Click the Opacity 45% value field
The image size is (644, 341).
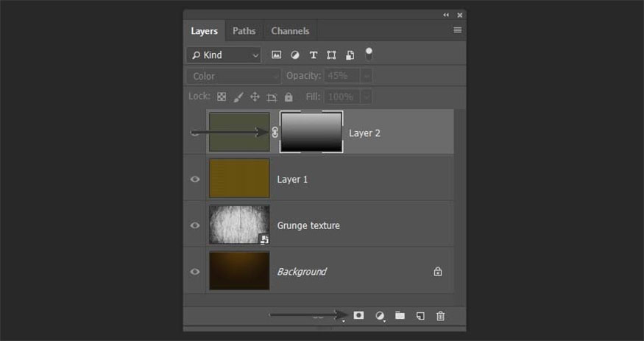click(x=342, y=76)
